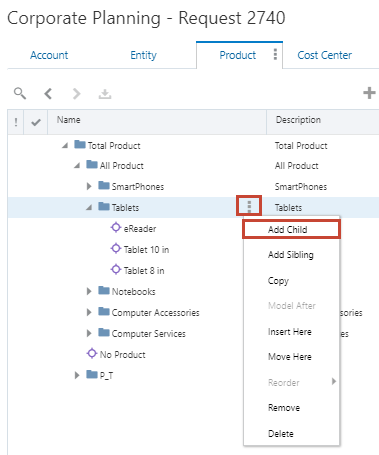Click the Total Product folder icon
Image resolution: width=379 pixels, height=455 pixels.
tap(80, 144)
